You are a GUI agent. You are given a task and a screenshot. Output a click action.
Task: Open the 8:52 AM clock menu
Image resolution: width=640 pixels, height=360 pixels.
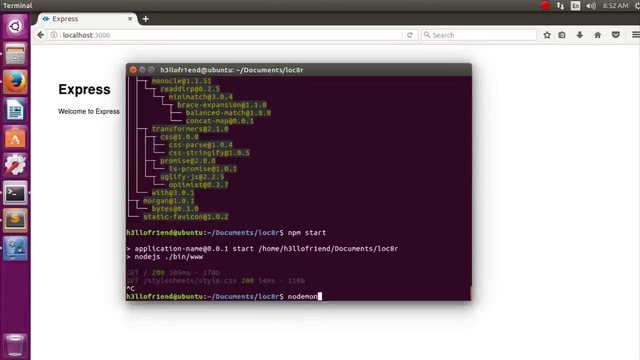(x=616, y=6)
